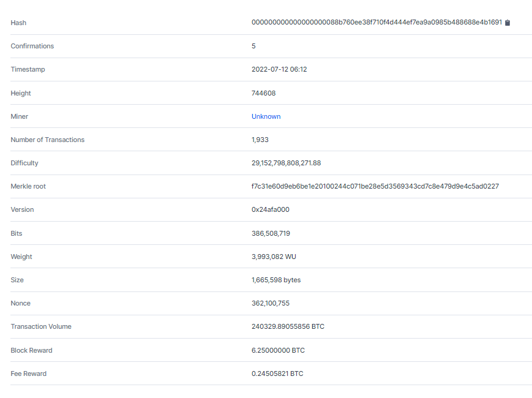532x398 pixels.
Task: Click the Size label
Action: (x=17, y=280)
